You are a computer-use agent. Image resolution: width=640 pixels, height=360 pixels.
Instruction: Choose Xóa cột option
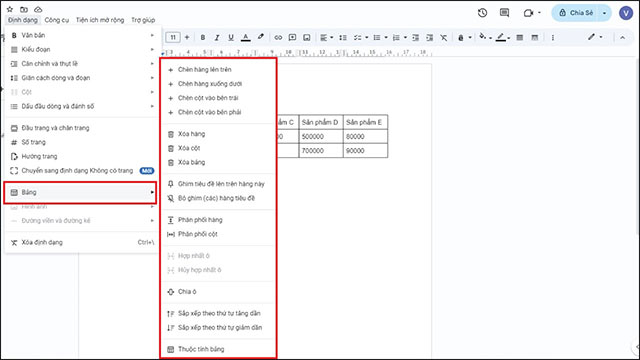(x=218, y=148)
